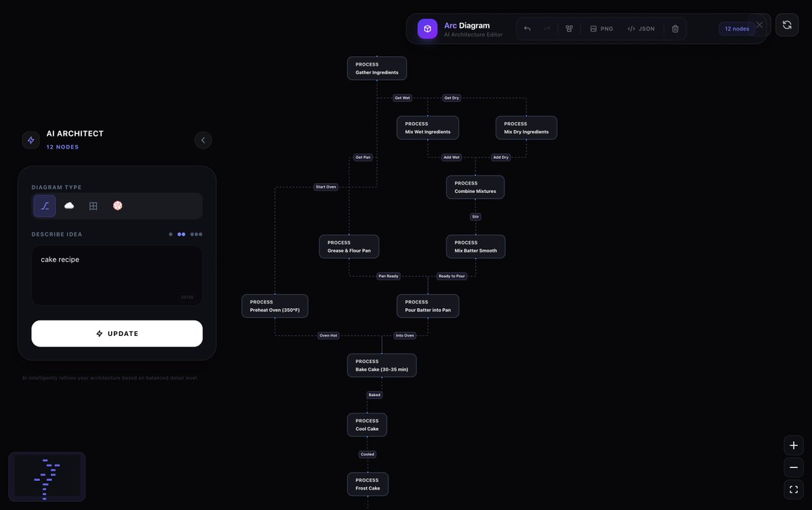This screenshot has width=812, height=510.
Task: Close the toolbar with the X icon
Action: point(759,25)
